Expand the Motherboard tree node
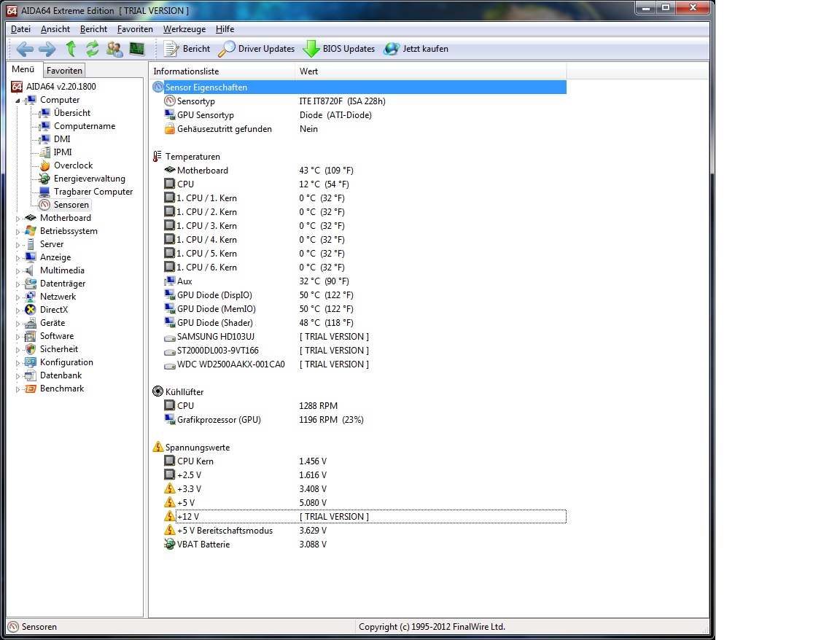Viewport: 840px width, 640px height. (17, 219)
